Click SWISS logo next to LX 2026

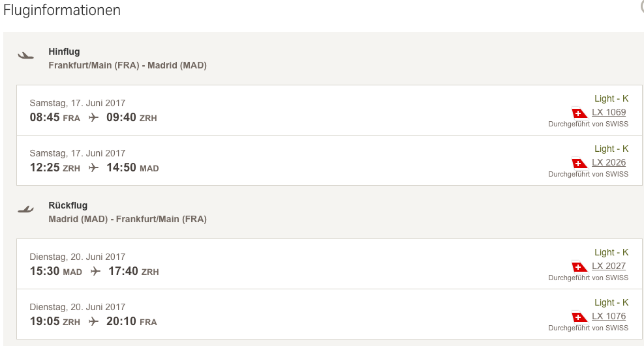pos(579,163)
